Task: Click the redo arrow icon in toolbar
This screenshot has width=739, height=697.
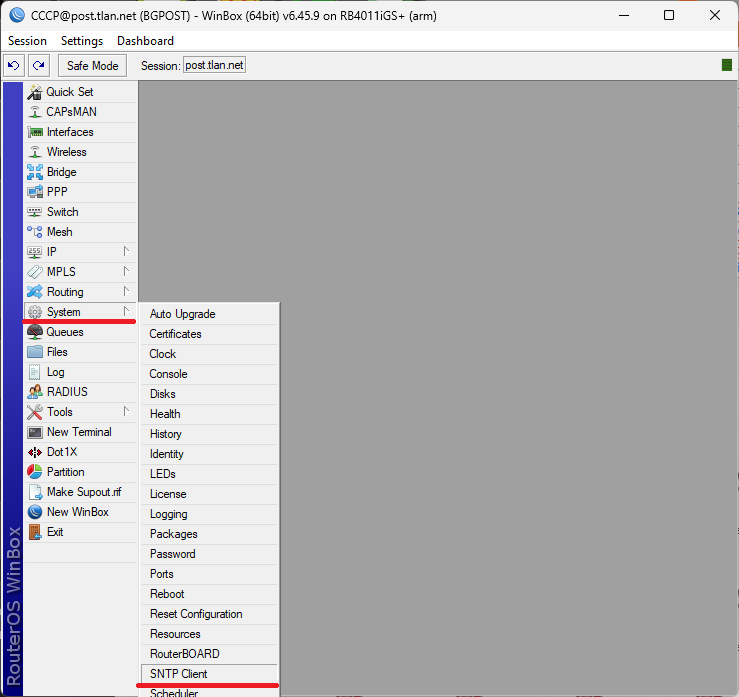Action: [38, 65]
